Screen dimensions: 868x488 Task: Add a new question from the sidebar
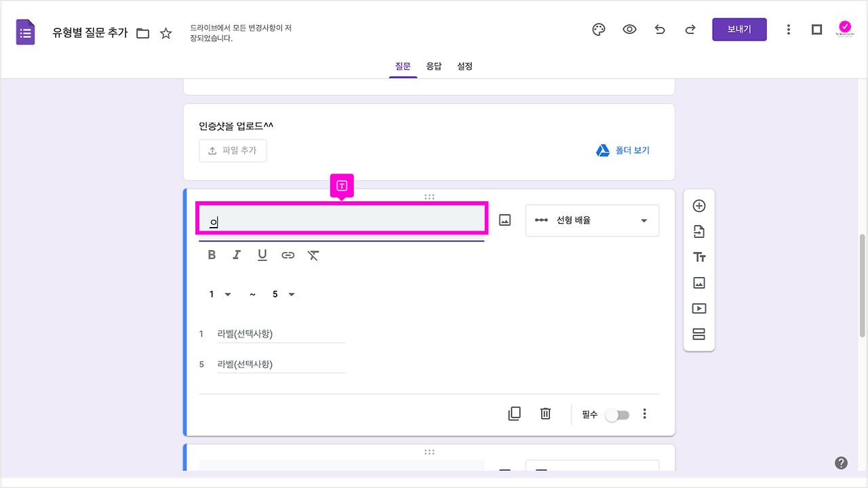[x=699, y=205]
